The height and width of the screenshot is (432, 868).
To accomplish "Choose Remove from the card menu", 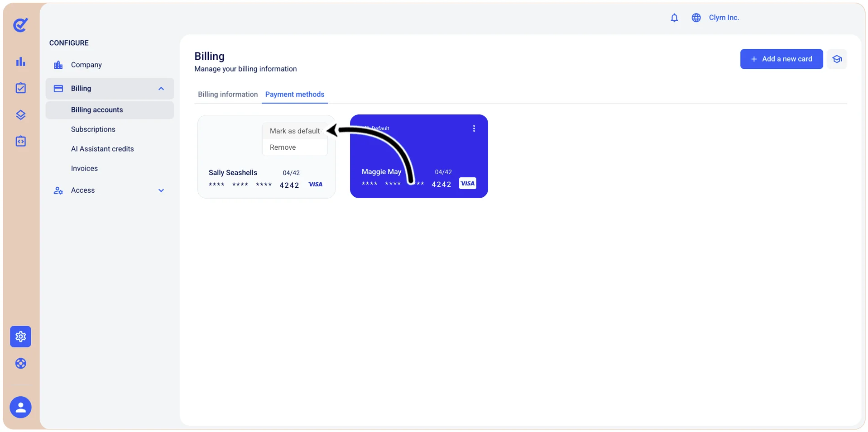I will coord(295,147).
